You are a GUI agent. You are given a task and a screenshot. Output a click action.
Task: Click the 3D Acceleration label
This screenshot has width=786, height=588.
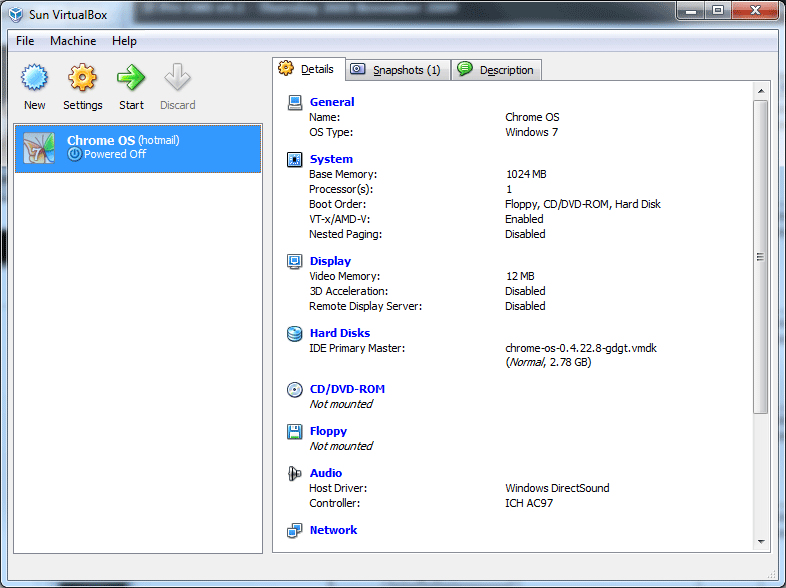pos(348,291)
